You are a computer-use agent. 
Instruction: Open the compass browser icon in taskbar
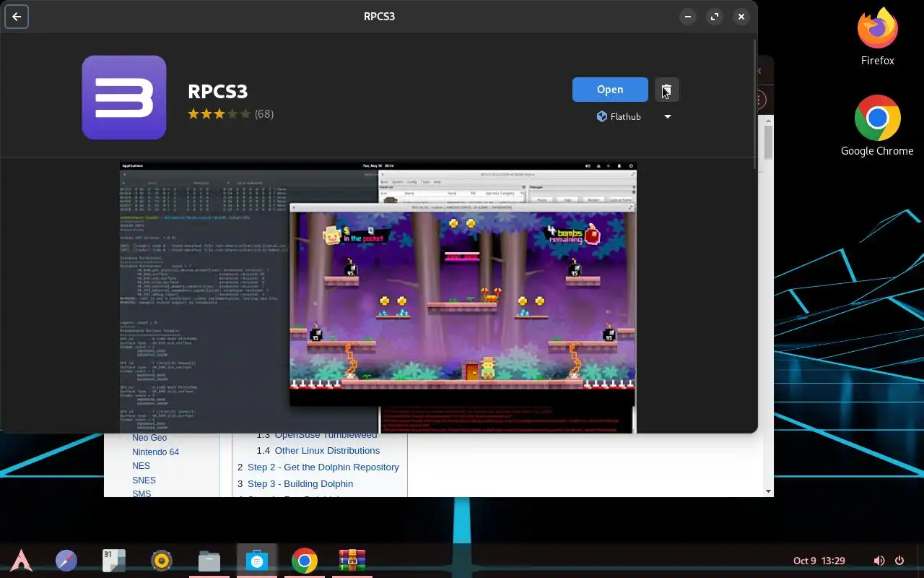coord(66,560)
